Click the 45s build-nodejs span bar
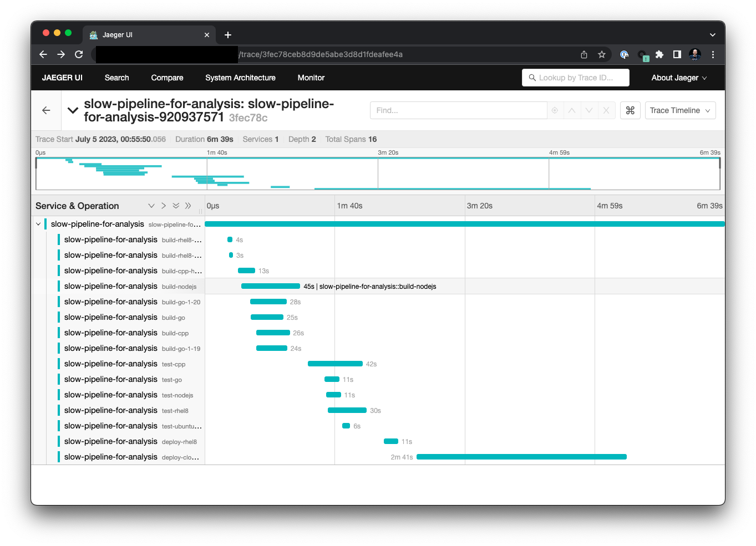This screenshot has width=756, height=546. pos(271,286)
